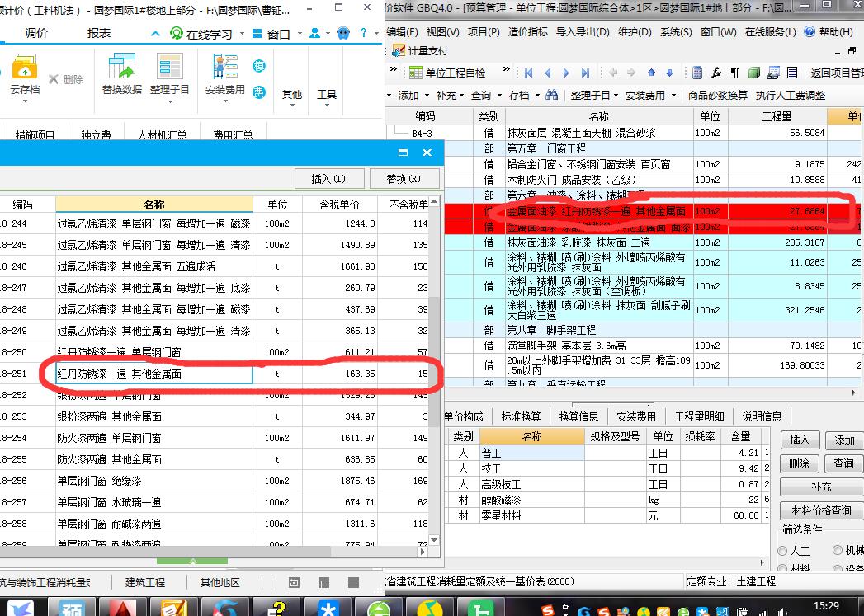This screenshot has width=864, height=616.
Task: Click down arrow of quota list scrollbar
Action: [x=434, y=541]
